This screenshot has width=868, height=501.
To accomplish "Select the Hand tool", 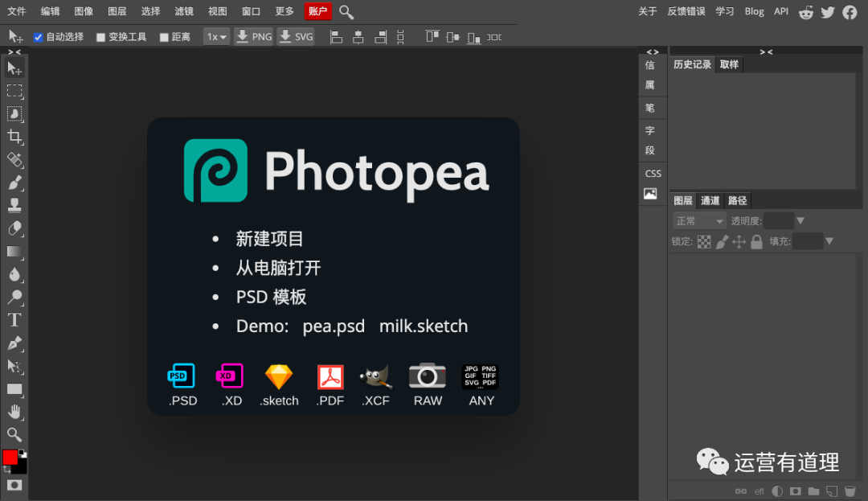I will click(14, 412).
